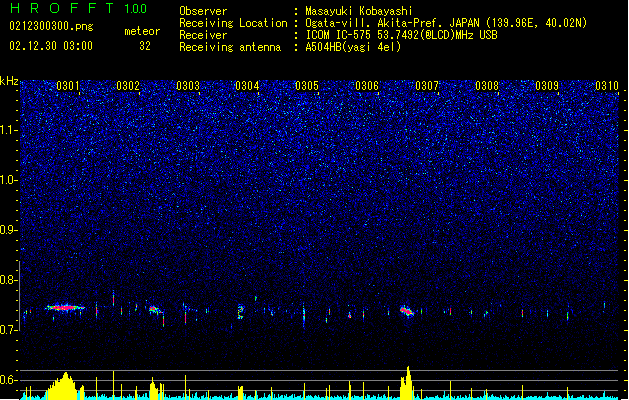Click the date stamp 02.12.30 03:00
Viewport: 629px width, 400px height.
tap(51, 46)
